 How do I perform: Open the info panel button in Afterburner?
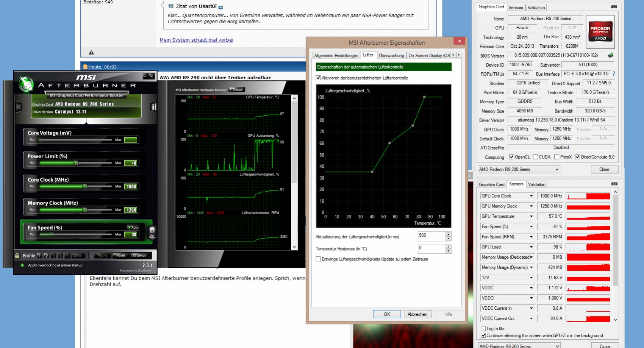153,107
